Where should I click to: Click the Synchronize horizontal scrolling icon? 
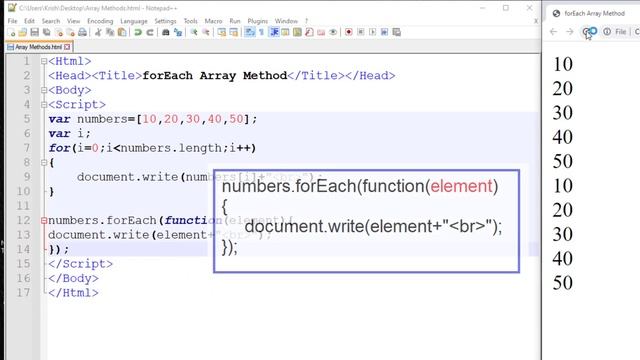coord(233,32)
